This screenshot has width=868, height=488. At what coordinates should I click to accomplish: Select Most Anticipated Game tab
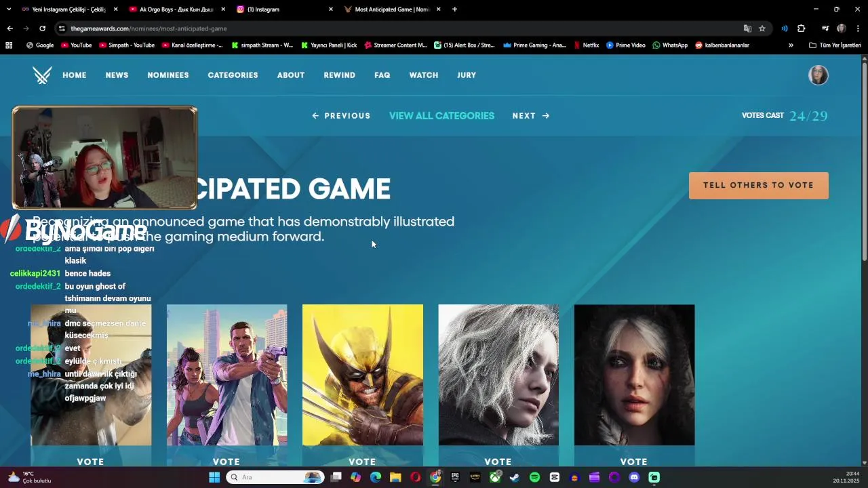(393, 9)
